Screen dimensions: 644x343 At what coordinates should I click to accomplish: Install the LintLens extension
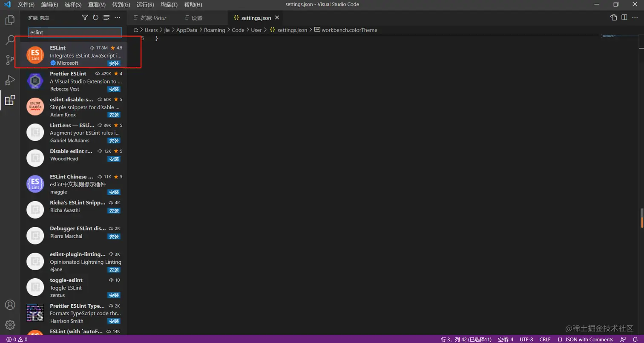(114, 141)
